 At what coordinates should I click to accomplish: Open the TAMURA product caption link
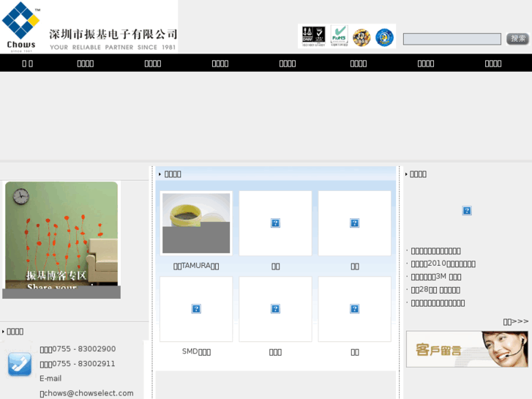196,266
